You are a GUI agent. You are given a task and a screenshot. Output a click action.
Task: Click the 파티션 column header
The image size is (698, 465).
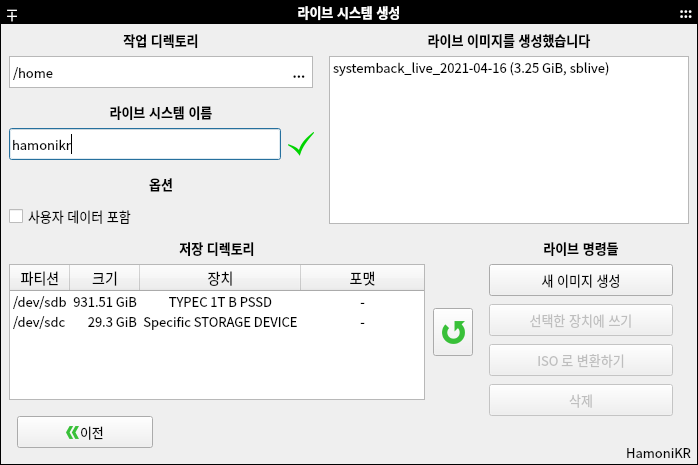pos(40,278)
